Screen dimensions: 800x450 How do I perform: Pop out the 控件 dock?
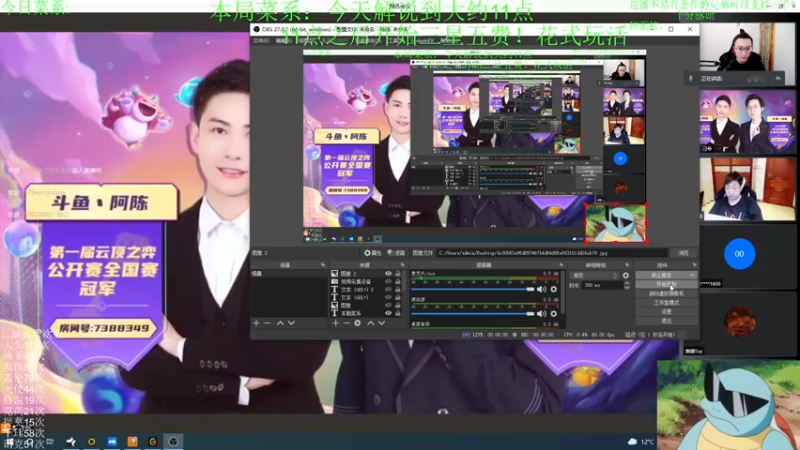[694, 265]
